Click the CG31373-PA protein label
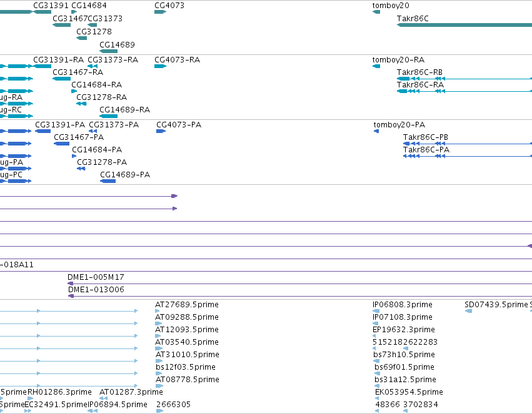This screenshot has height=414, width=532. tap(114, 125)
